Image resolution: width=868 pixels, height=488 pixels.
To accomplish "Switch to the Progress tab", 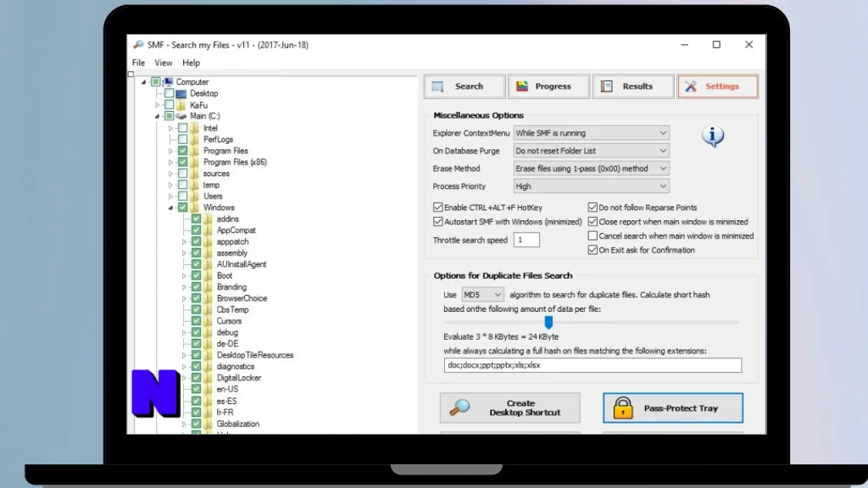I will 548,86.
